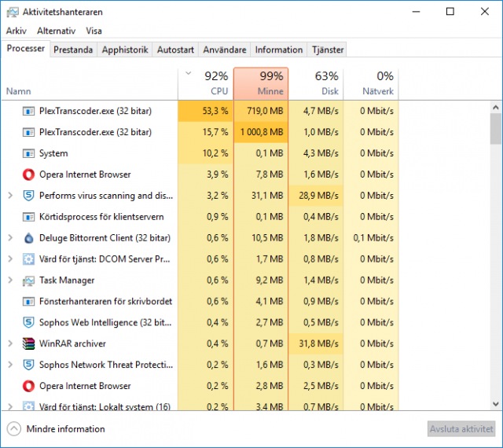Select the 31,1 MB memory cell
The image size is (503, 448).
261,196
